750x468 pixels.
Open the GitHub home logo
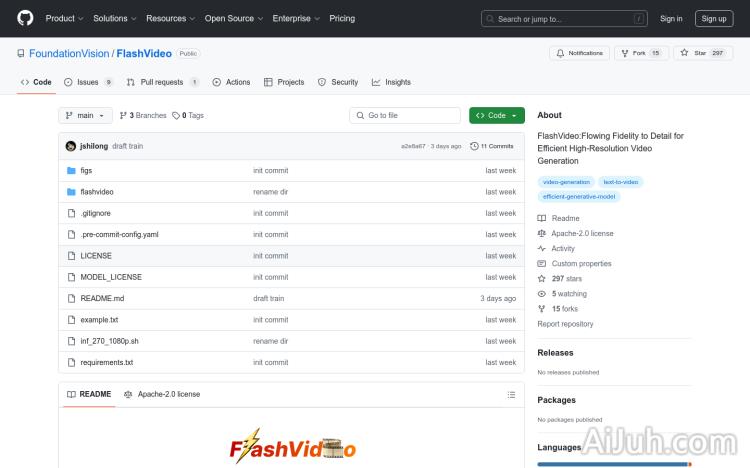coord(25,18)
